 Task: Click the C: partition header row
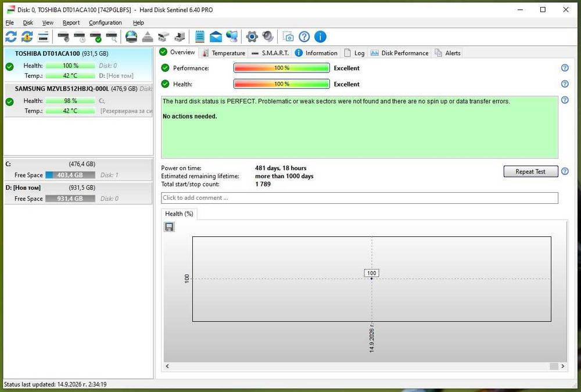point(78,164)
